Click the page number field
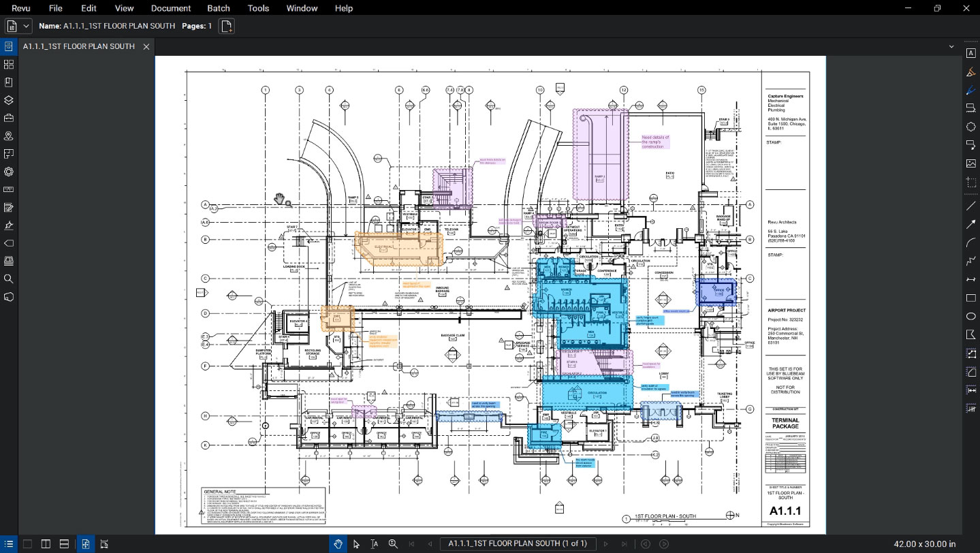 tap(518, 543)
